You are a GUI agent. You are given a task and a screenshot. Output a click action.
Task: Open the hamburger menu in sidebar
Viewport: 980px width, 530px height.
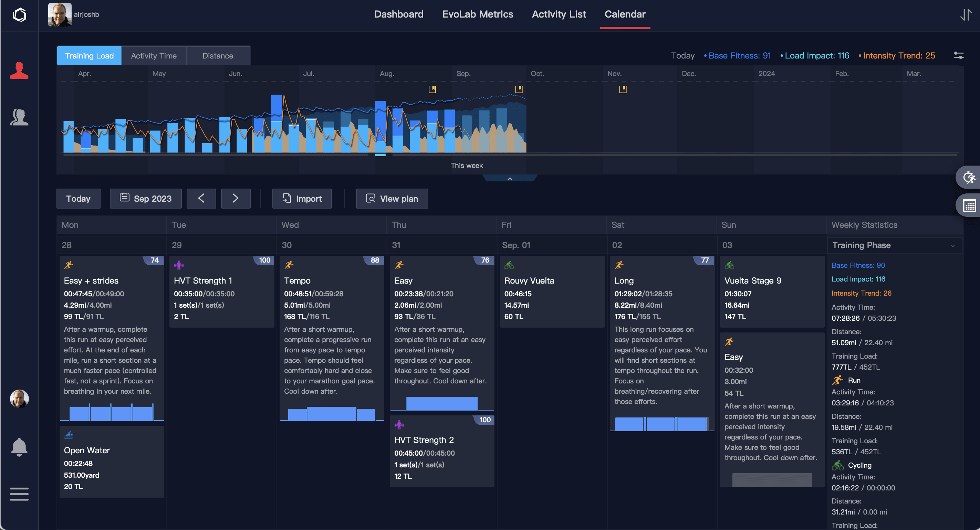[x=19, y=494]
